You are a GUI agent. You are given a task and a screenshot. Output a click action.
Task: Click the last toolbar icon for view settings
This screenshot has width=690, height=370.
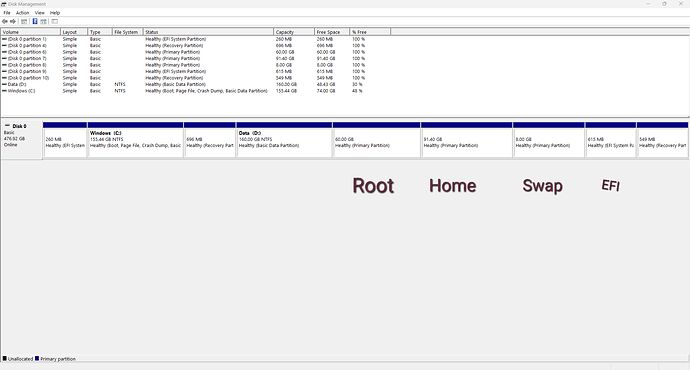click(x=55, y=21)
